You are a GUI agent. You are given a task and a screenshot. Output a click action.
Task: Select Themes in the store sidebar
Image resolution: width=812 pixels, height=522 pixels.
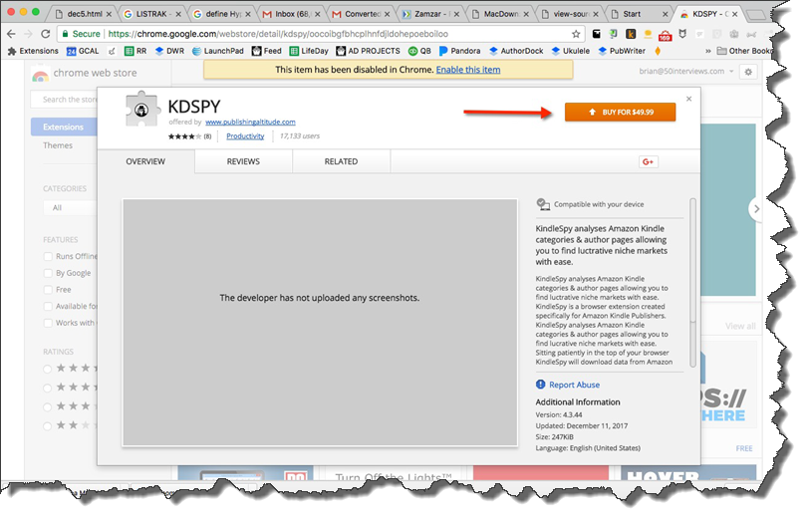click(58, 145)
